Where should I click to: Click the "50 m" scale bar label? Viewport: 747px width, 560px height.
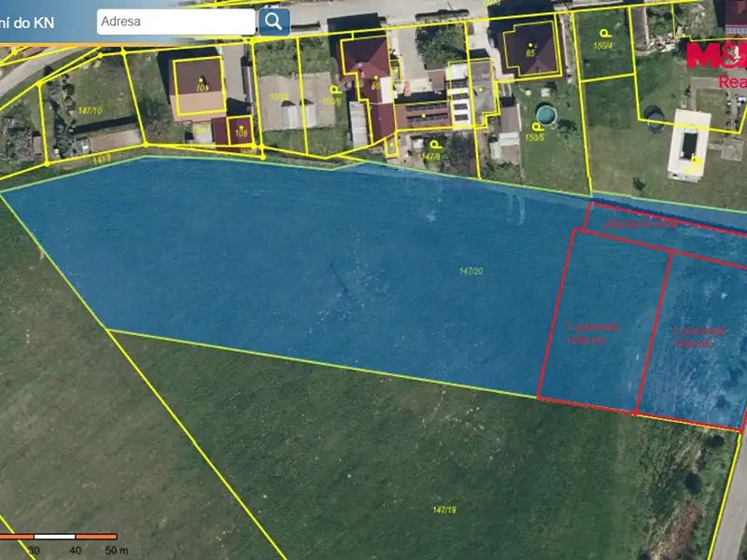pyautogui.click(x=117, y=551)
